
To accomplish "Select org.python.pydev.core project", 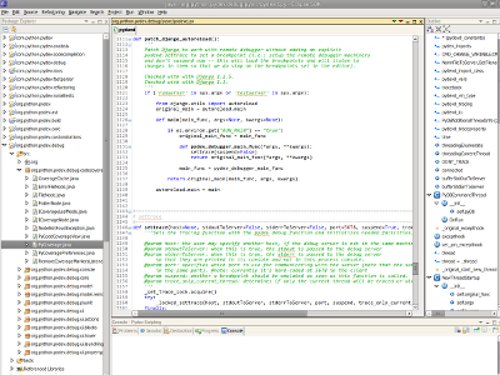I will point(35,129).
